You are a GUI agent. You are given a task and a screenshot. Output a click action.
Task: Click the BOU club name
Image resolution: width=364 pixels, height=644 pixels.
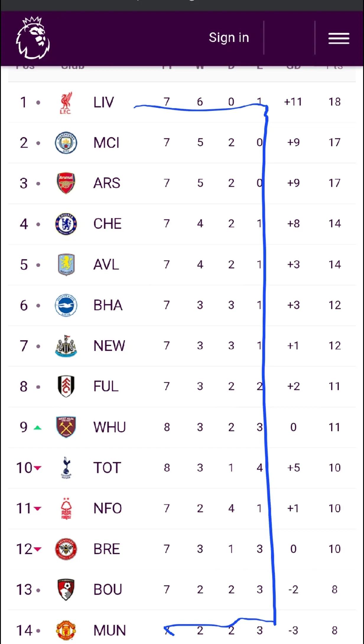tap(108, 590)
